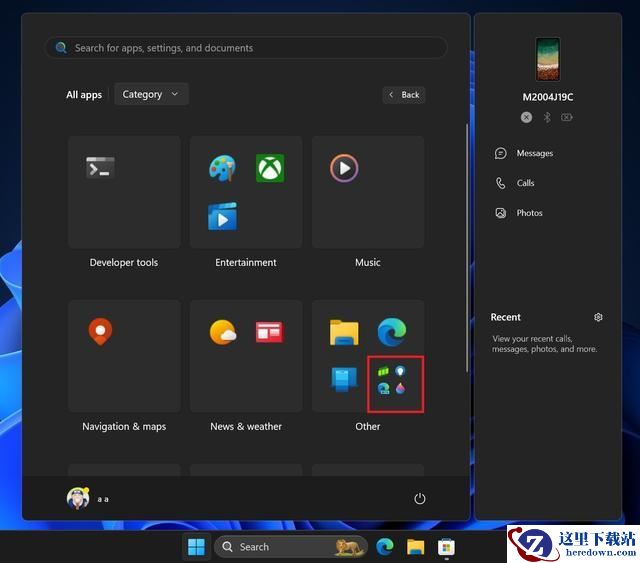This screenshot has width=640, height=563.
Task: Click the taskbar Search box
Action: pos(291,547)
